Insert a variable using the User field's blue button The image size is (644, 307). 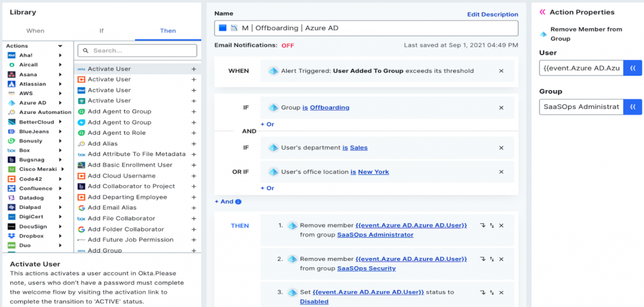(632, 68)
